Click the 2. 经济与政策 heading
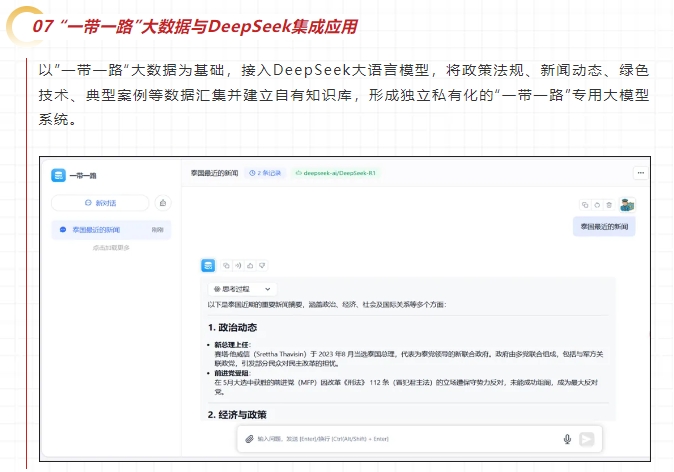674x472 pixels. tap(237, 414)
